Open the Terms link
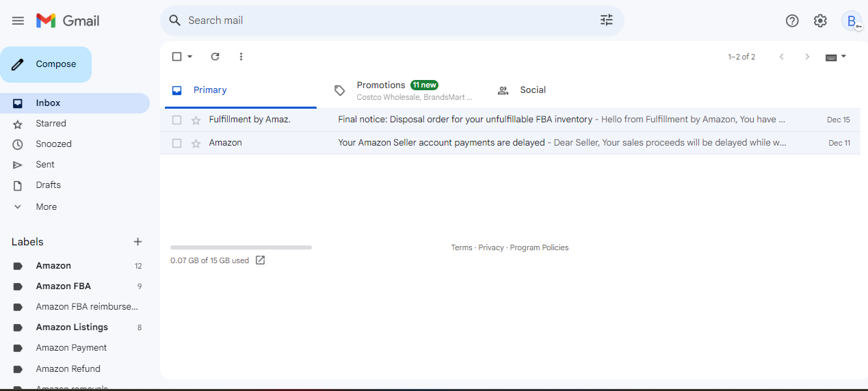 [462, 247]
